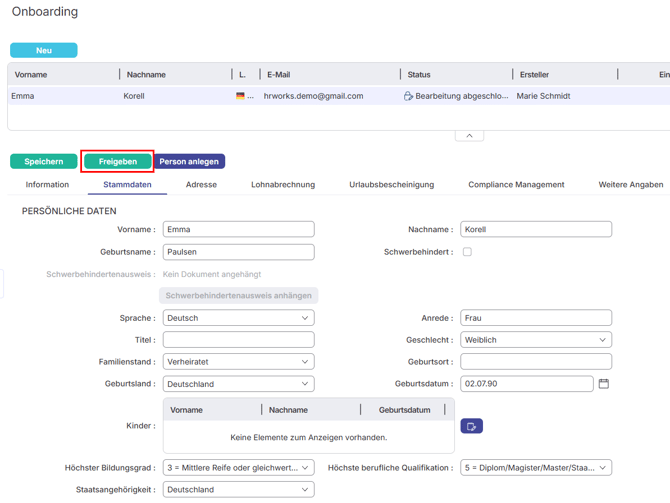Click the Neu button

[44, 50]
